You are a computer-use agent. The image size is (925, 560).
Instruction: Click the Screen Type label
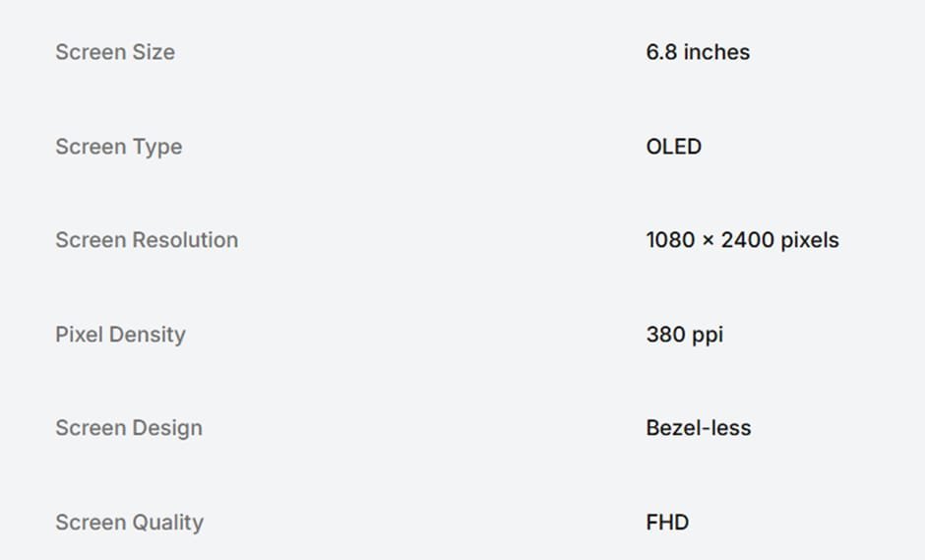pyautogui.click(x=118, y=147)
